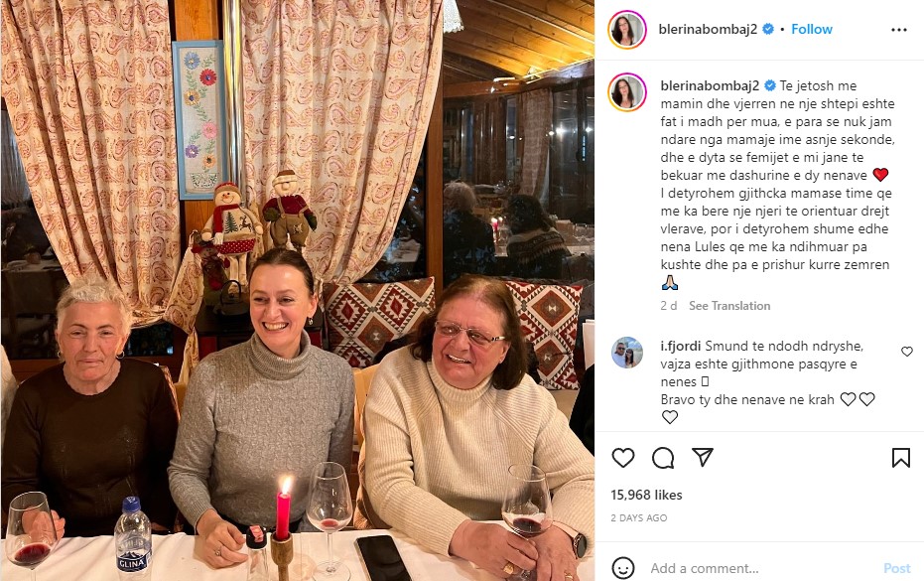Open three-dot more options menu
This screenshot has width=924, height=581.
pyautogui.click(x=898, y=30)
